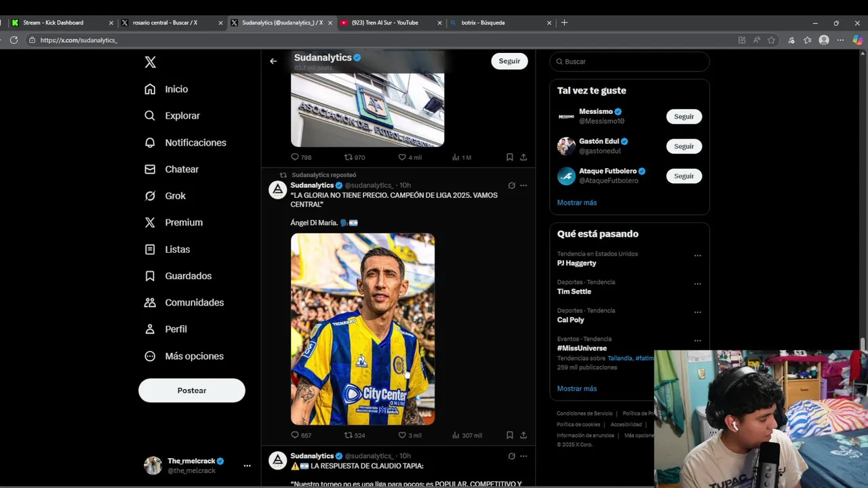Follow Messismo account
Screen dimensions: 868x488
[x=684, y=117]
